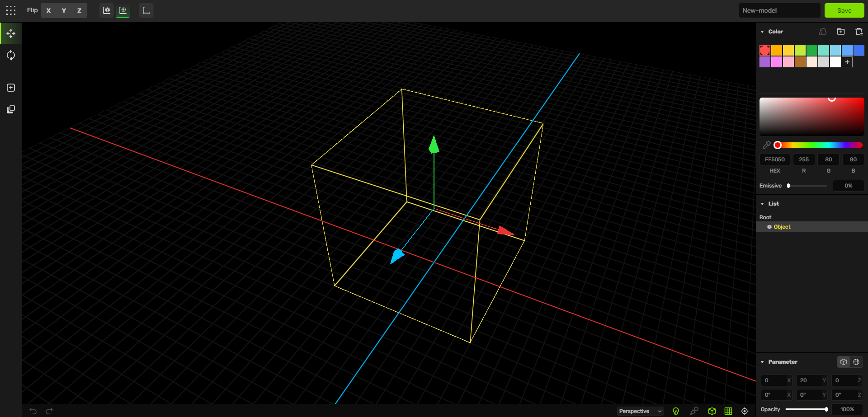Image resolution: width=868 pixels, height=417 pixels.
Task: Select the brown color swatch
Action: 800,62
